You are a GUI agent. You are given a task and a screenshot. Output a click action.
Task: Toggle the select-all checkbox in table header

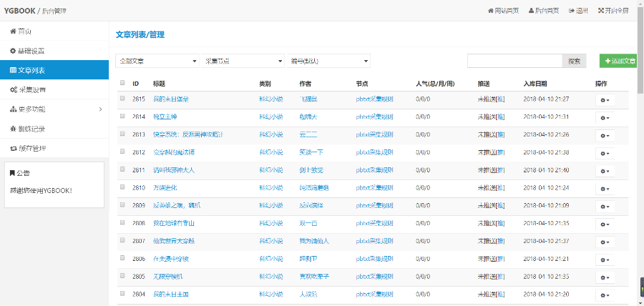coord(122,82)
